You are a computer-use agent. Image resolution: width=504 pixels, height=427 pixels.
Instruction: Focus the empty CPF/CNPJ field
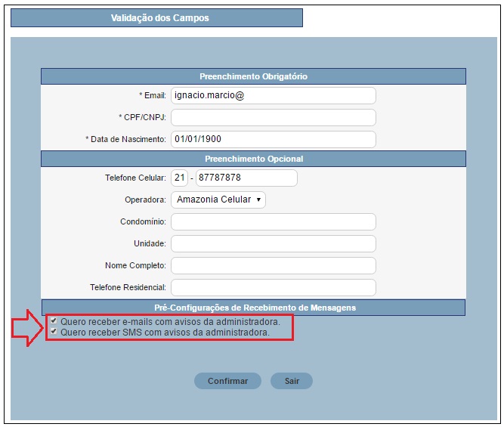(273, 117)
